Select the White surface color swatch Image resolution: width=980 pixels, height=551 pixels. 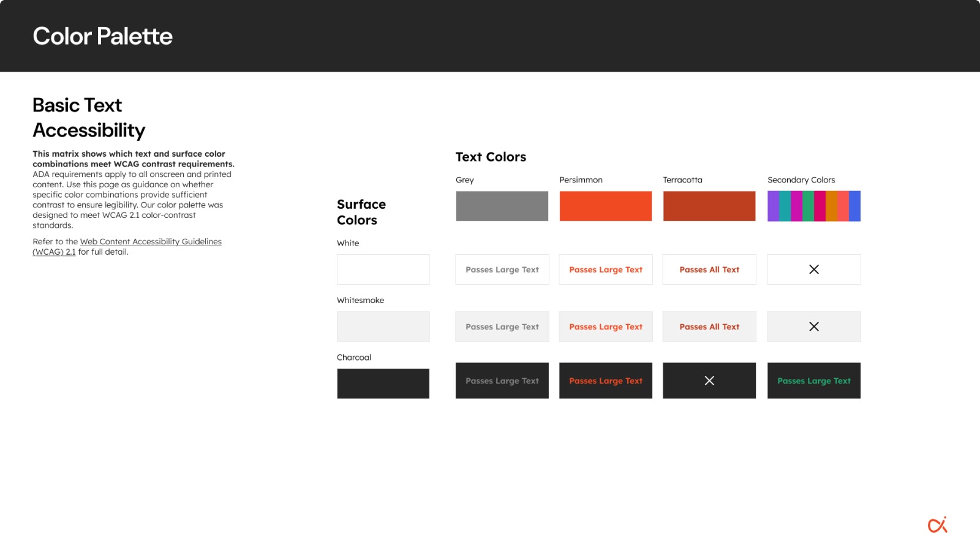(383, 269)
